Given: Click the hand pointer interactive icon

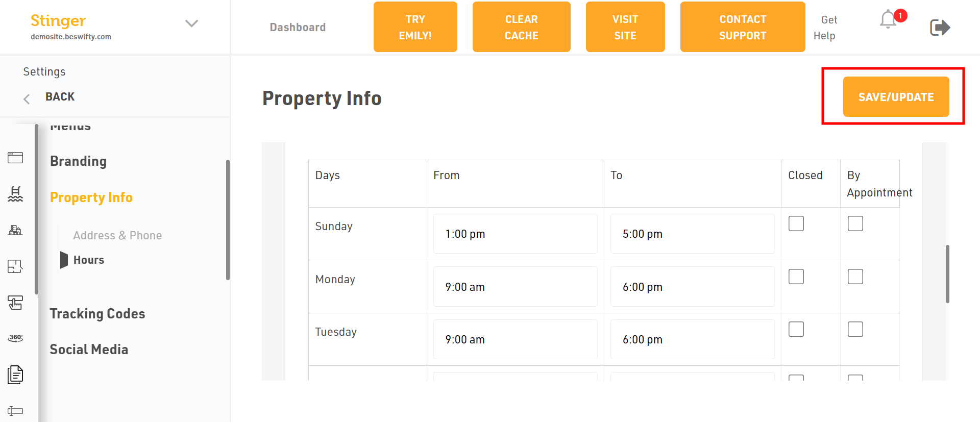Looking at the screenshot, I should [15, 303].
